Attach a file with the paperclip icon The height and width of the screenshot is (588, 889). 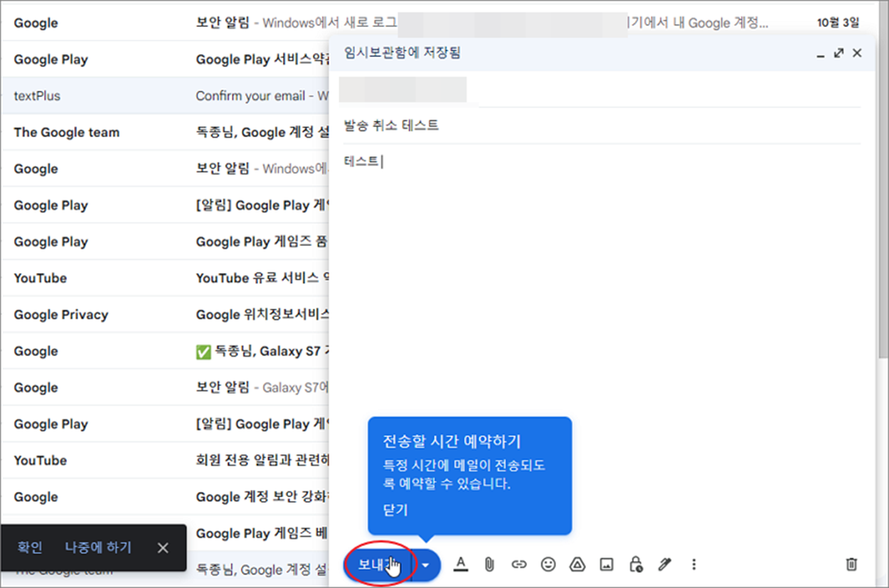coord(489,565)
